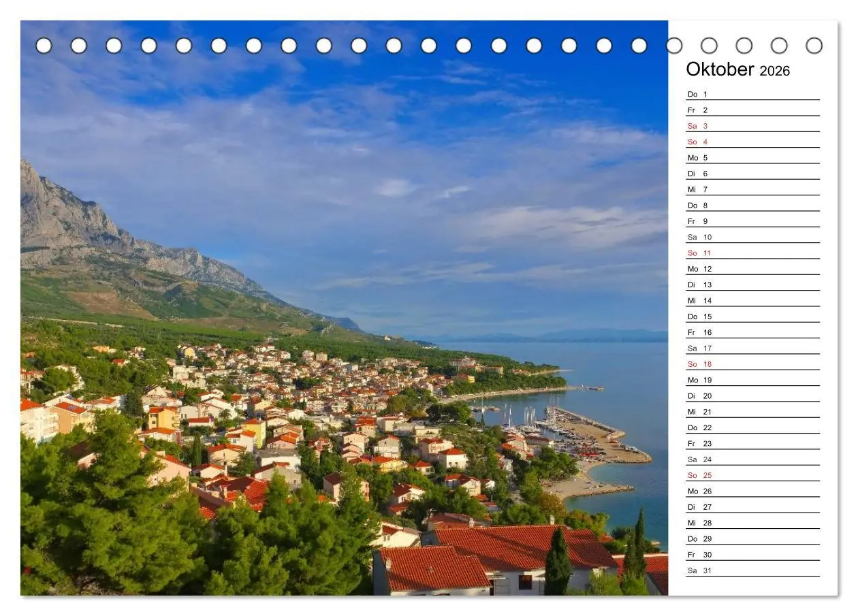This screenshot has height=616, width=858.
Task: Select the 'Do 22' date row
Action: 752,427
